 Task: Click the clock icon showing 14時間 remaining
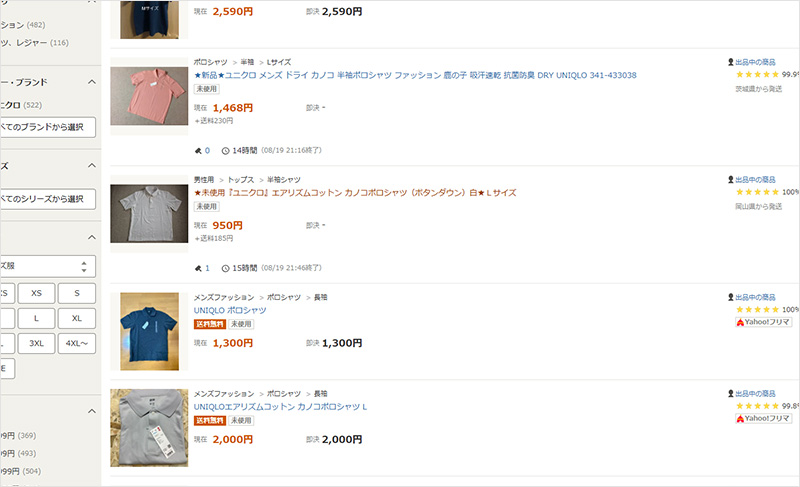pyautogui.click(x=225, y=151)
